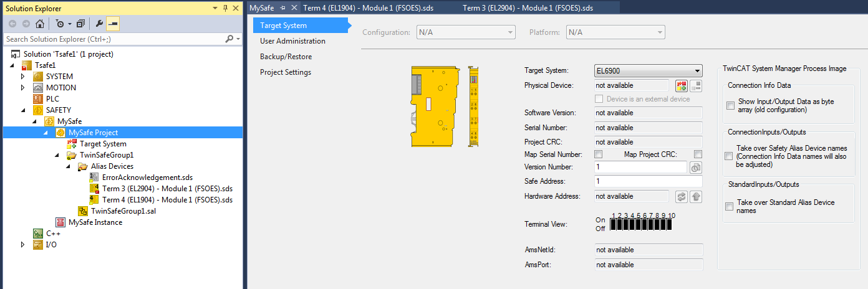Select ErrorAcknowledgement.sds in the tree

click(x=147, y=178)
